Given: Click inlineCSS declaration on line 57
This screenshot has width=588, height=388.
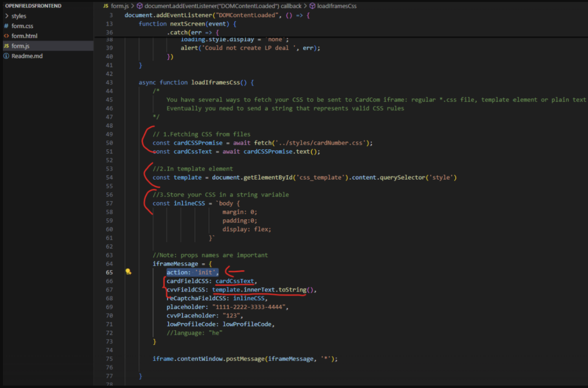Looking at the screenshot, I should coord(190,203).
